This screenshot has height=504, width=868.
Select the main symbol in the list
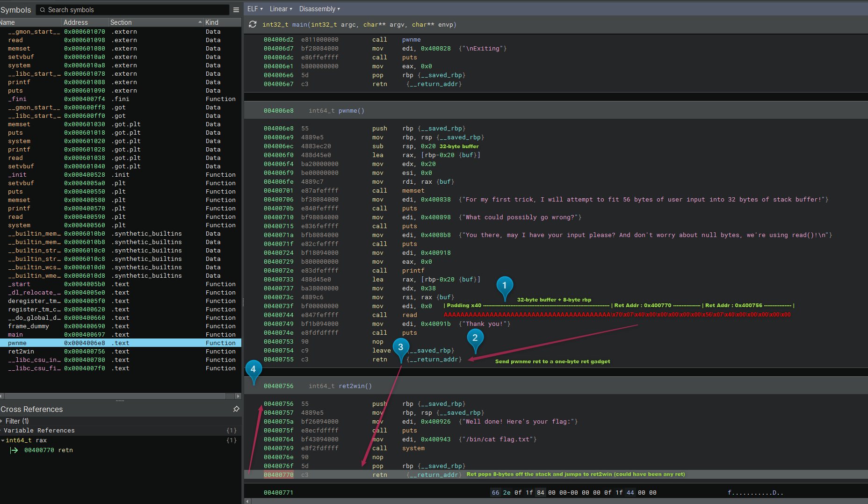[x=121, y=335]
